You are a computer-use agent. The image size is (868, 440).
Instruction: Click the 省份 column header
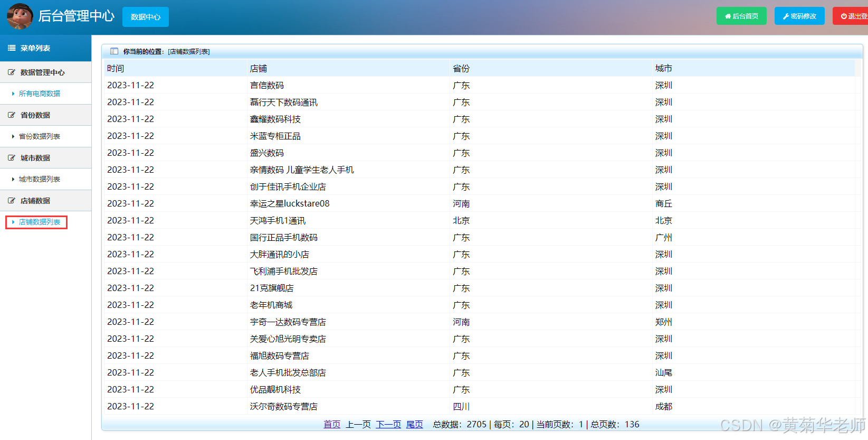(x=461, y=68)
